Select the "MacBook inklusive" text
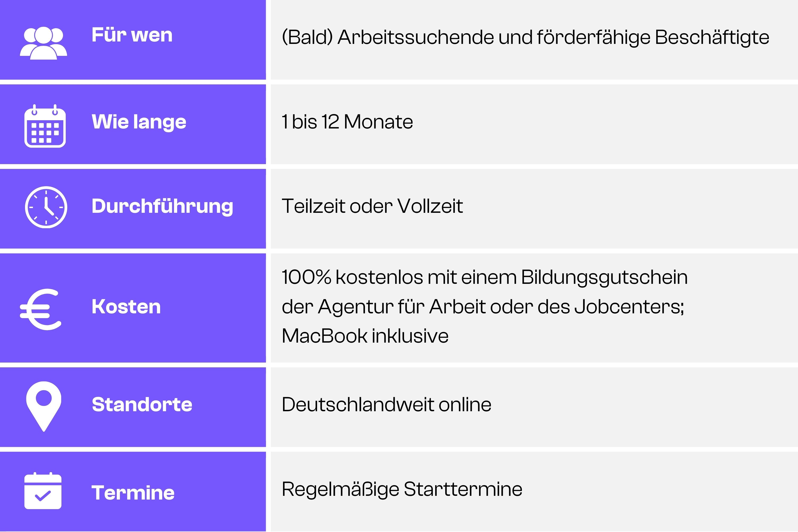798x532 pixels. (x=365, y=336)
